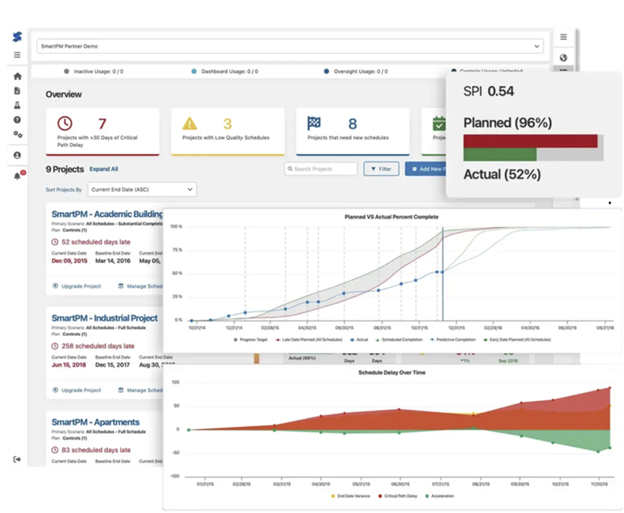Viewport: 624px width, 513px height.
Task: Go to Home via house icon
Action: tap(18, 76)
